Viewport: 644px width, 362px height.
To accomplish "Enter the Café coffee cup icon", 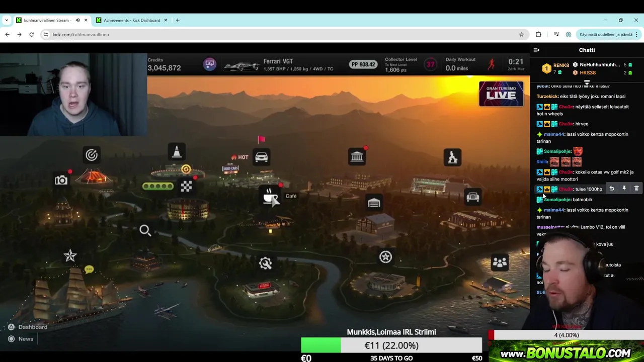I will coord(271,197).
